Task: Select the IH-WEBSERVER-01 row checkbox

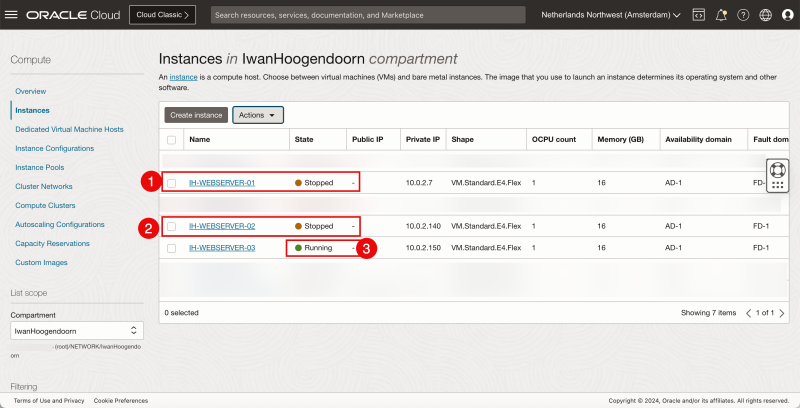Action: coord(172,183)
